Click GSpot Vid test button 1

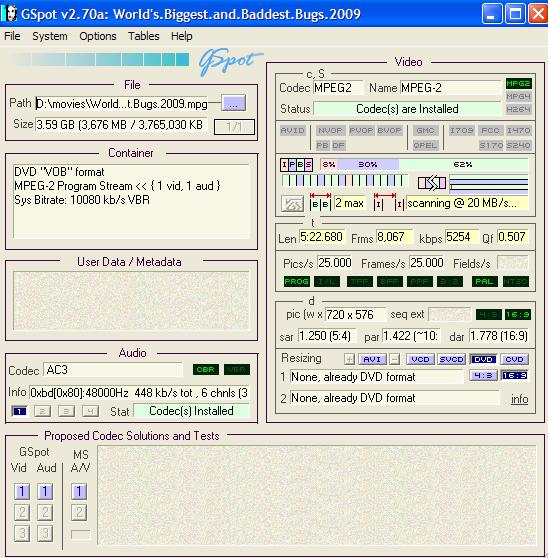pos(22,491)
